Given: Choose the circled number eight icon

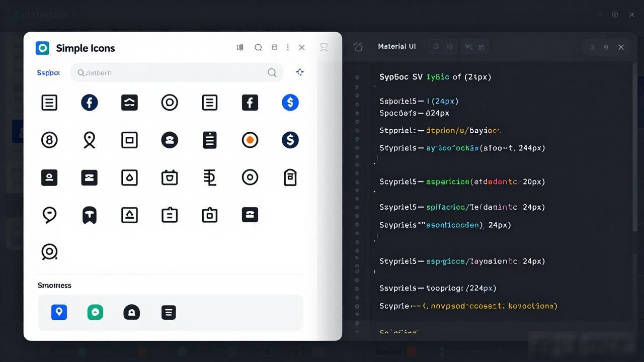Looking at the screenshot, I should coord(49,140).
